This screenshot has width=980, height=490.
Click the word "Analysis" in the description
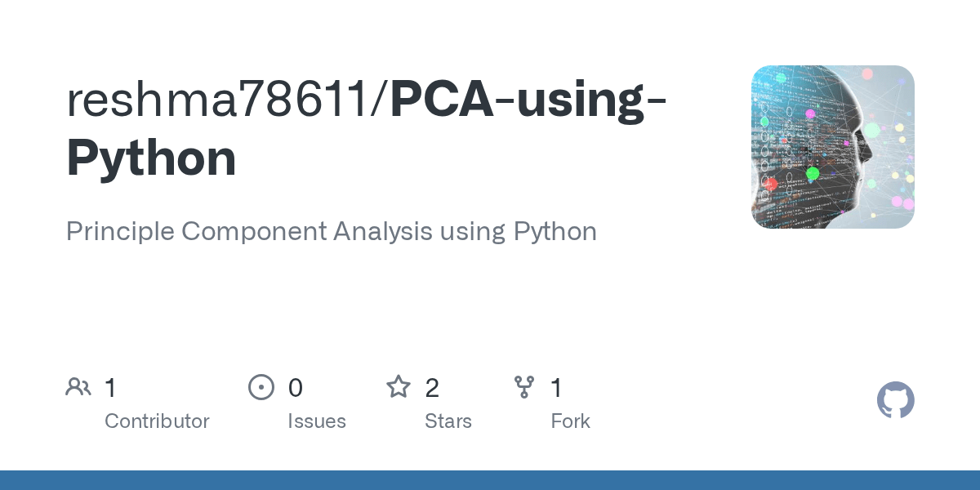coord(382,232)
